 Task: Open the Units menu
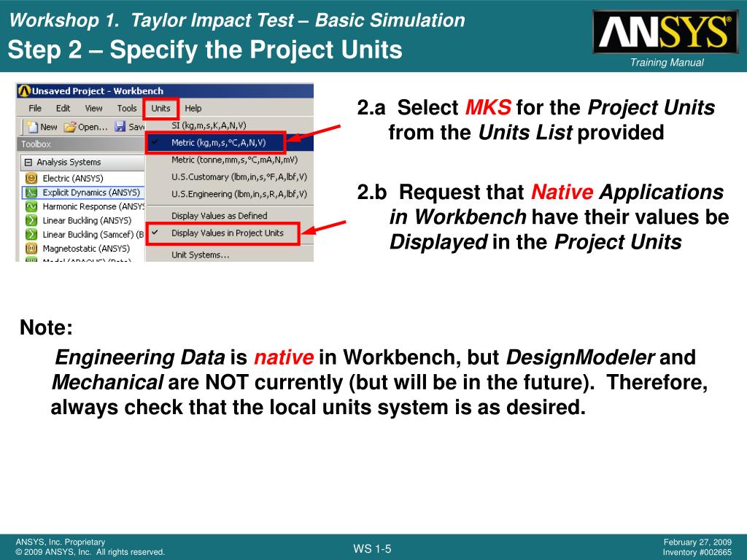[x=160, y=108]
